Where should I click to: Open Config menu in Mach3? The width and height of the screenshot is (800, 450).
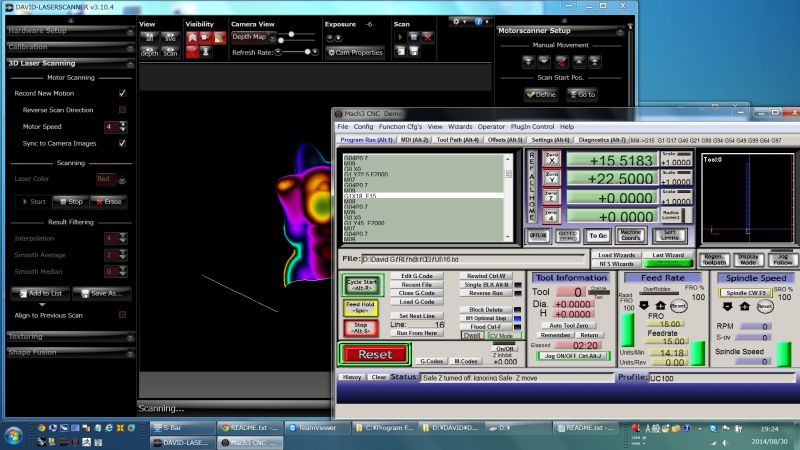point(363,127)
